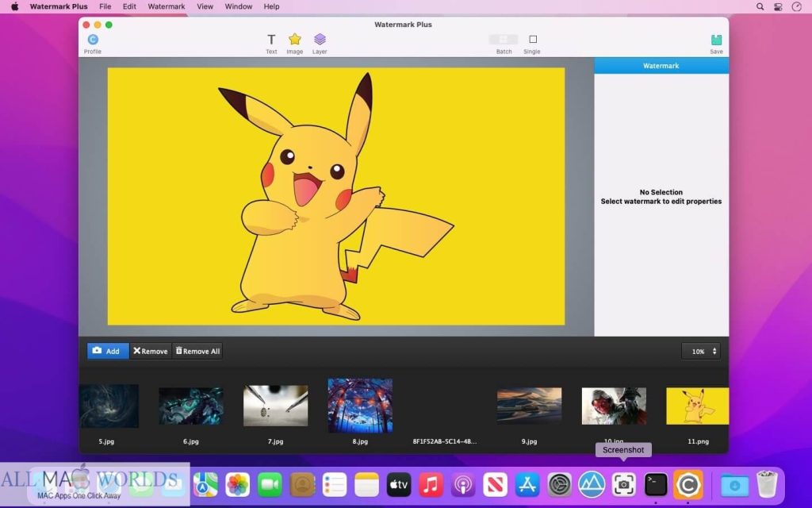The image size is (812, 508).
Task: Select the 9.jpg thumbnail
Action: 529,406
